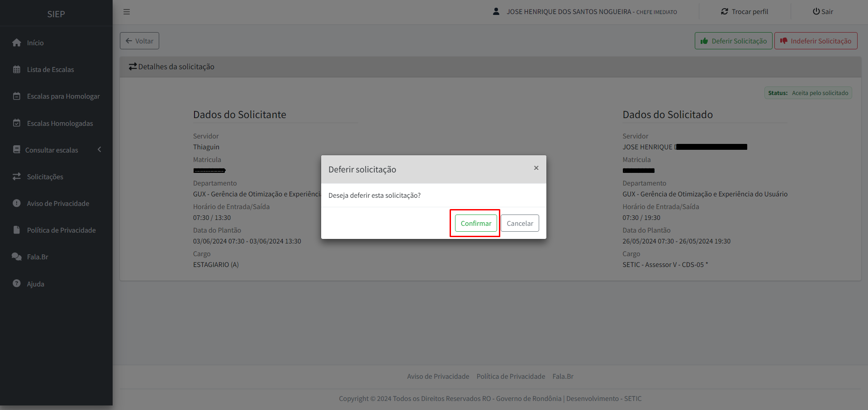Click Escalas para Homologar calendar icon

pos(17,96)
